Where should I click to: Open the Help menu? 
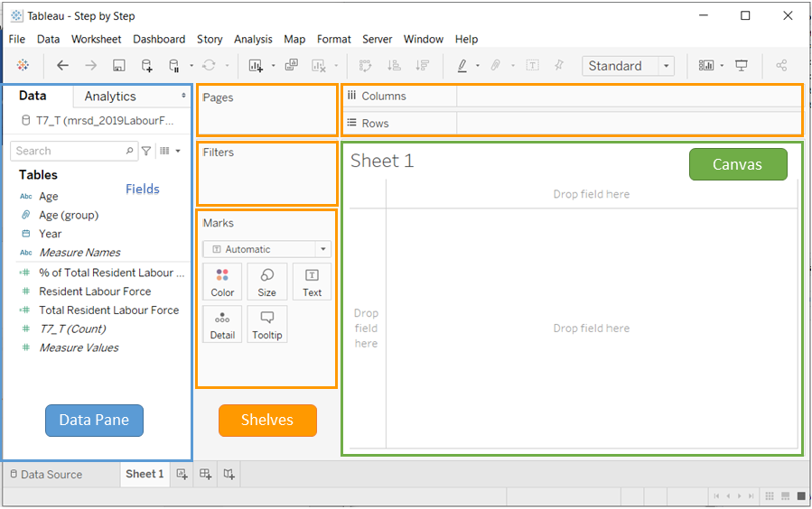(x=467, y=40)
